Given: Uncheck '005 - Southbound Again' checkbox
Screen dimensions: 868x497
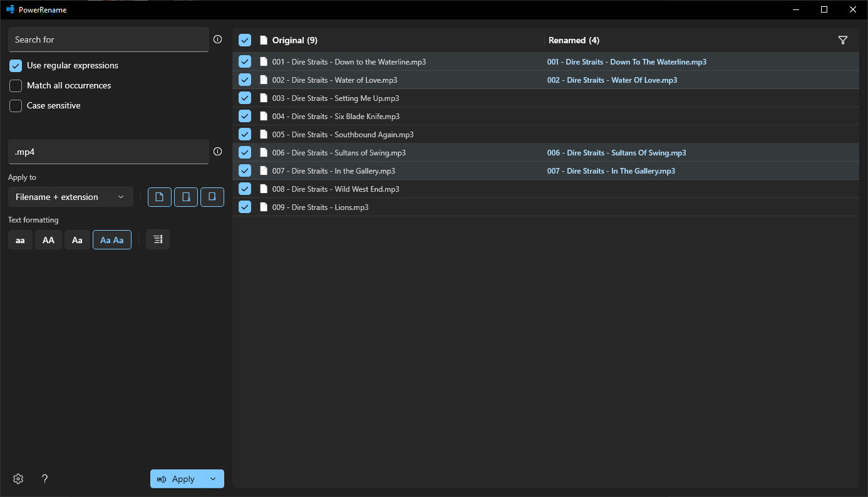Looking at the screenshot, I should [245, 134].
